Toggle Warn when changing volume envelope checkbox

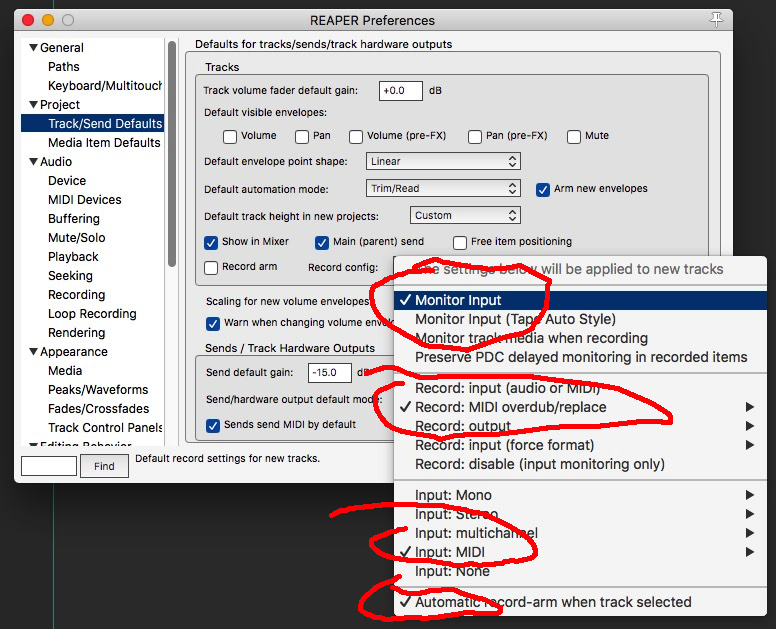coord(213,324)
